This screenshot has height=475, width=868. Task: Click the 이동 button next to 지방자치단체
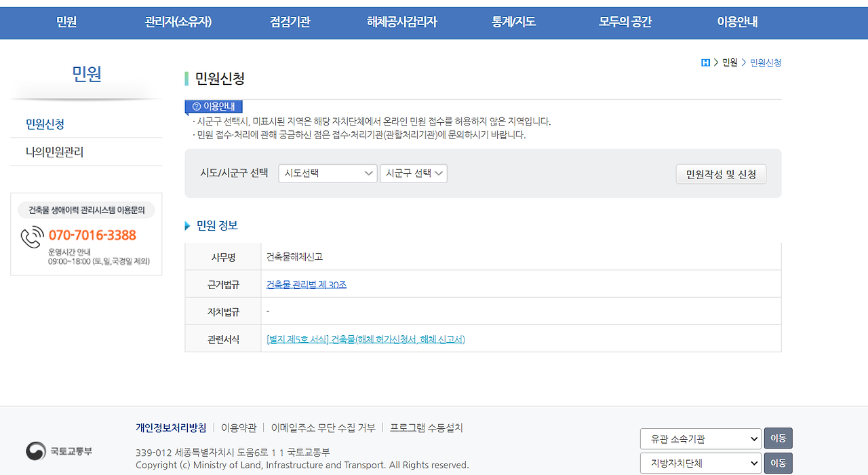pyautogui.click(x=778, y=463)
